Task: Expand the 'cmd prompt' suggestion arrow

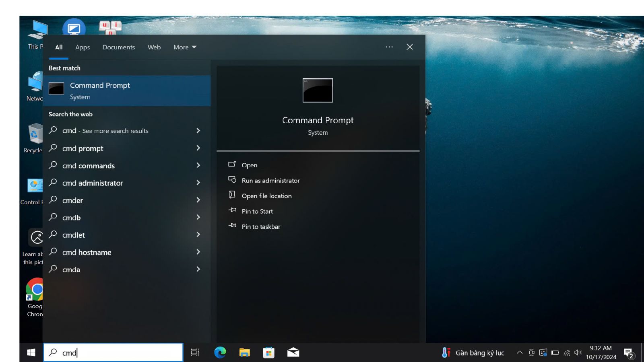Action: pos(198,148)
